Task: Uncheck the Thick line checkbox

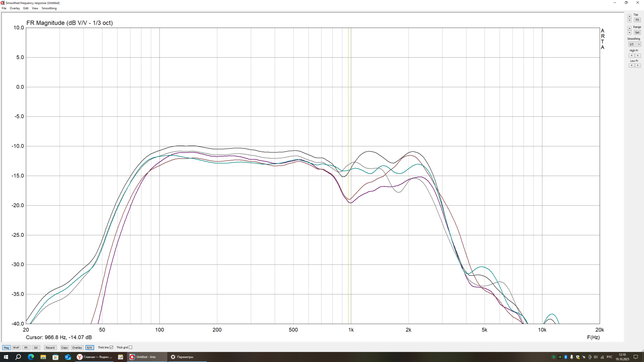Action: (111, 348)
